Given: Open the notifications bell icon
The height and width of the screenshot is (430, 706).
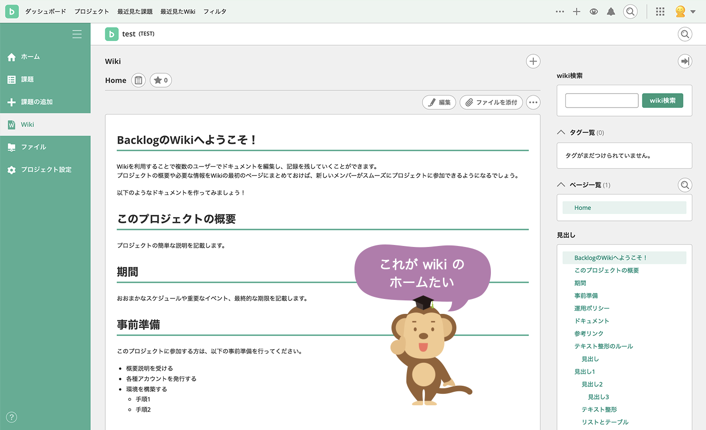Looking at the screenshot, I should pyautogui.click(x=611, y=12).
